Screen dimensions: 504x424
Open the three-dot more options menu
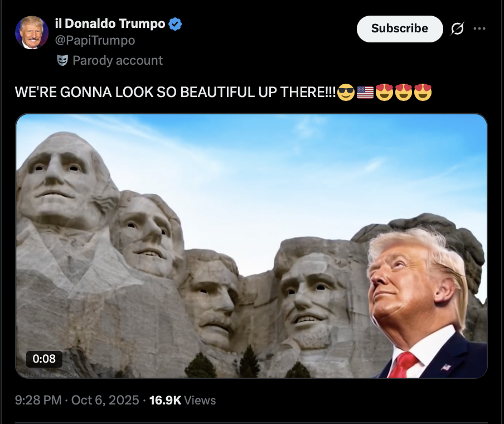tap(479, 28)
